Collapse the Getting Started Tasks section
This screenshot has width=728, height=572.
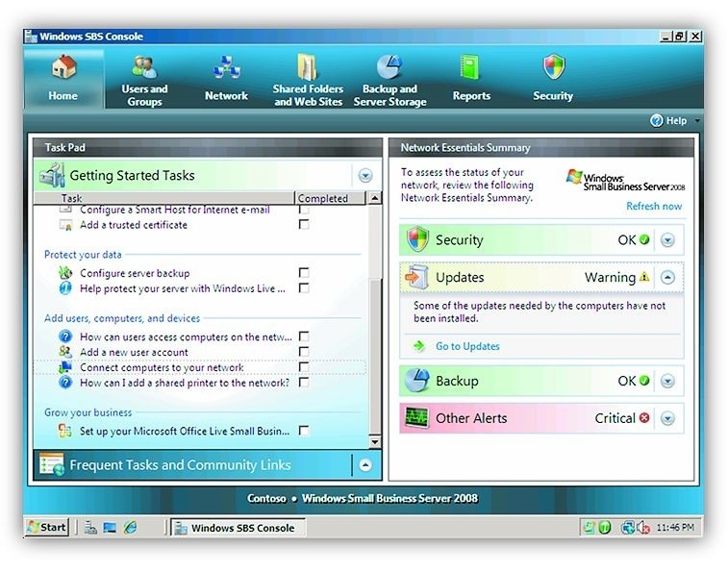tap(365, 176)
